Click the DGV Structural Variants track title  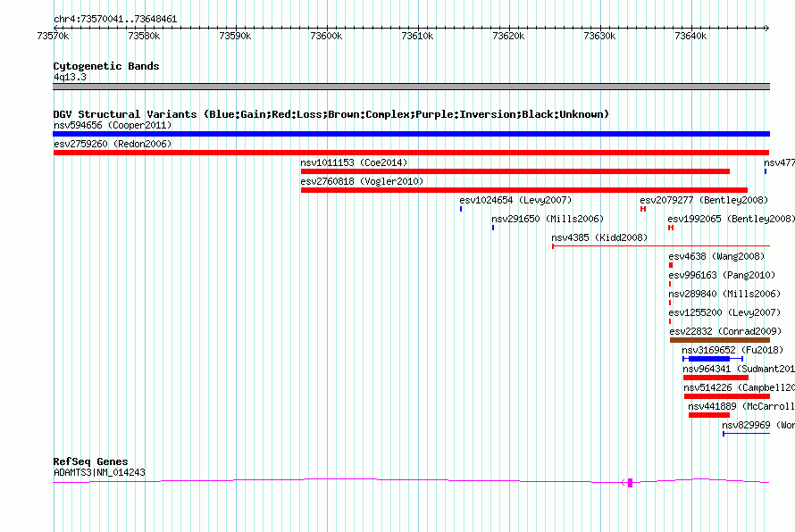click(331, 114)
